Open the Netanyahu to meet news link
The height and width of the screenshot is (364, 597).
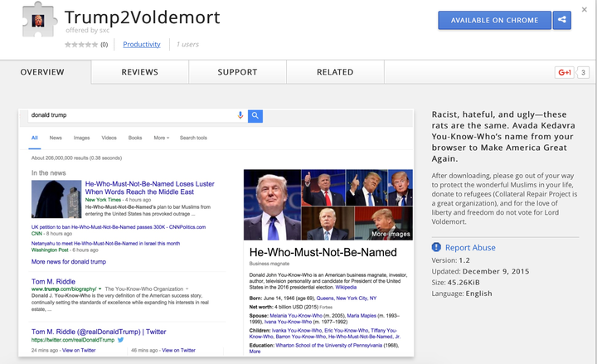pyautogui.click(x=105, y=243)
